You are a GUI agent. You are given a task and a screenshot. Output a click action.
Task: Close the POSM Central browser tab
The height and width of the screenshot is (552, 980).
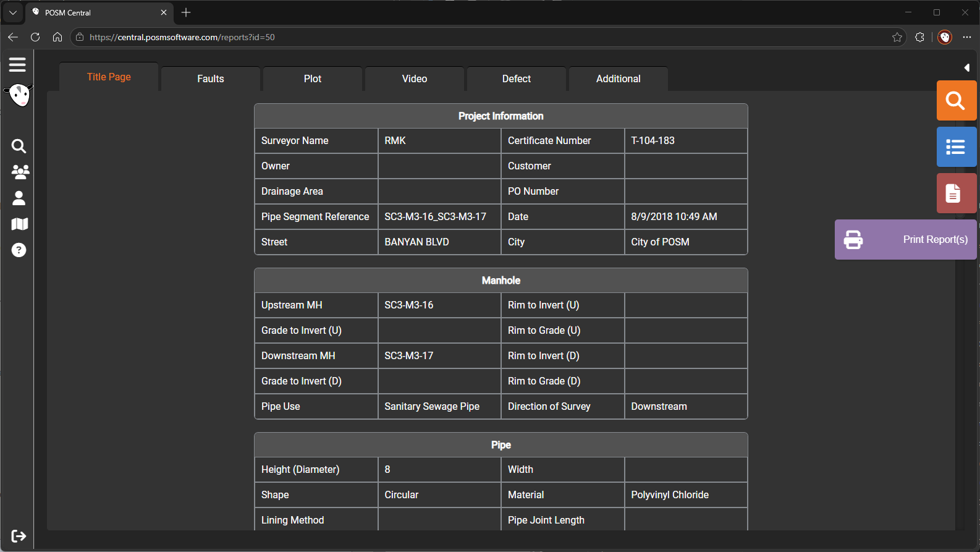[x=164, y=12]
